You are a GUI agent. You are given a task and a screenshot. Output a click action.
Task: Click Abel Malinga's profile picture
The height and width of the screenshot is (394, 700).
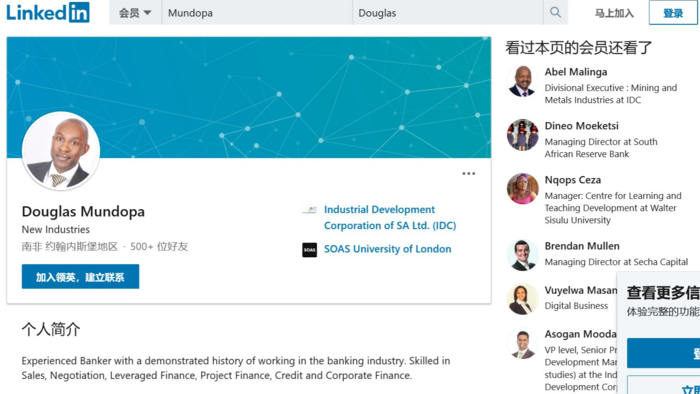point(522,82)
